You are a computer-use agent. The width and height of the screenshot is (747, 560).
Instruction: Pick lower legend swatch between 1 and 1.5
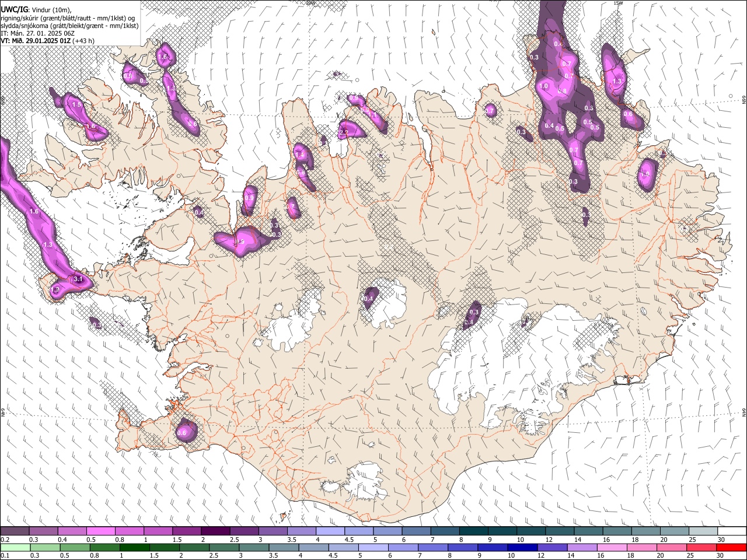click(x=134, y=547)
